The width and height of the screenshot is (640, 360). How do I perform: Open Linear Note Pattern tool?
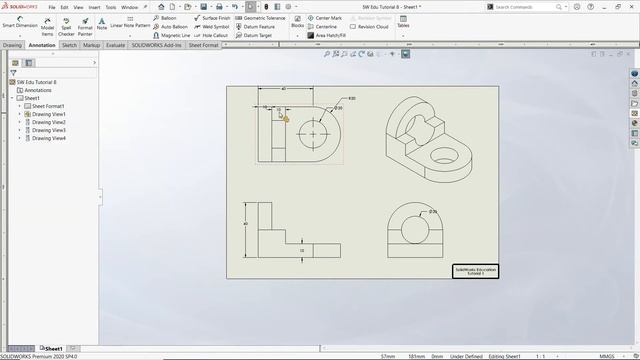pos(130,22)
